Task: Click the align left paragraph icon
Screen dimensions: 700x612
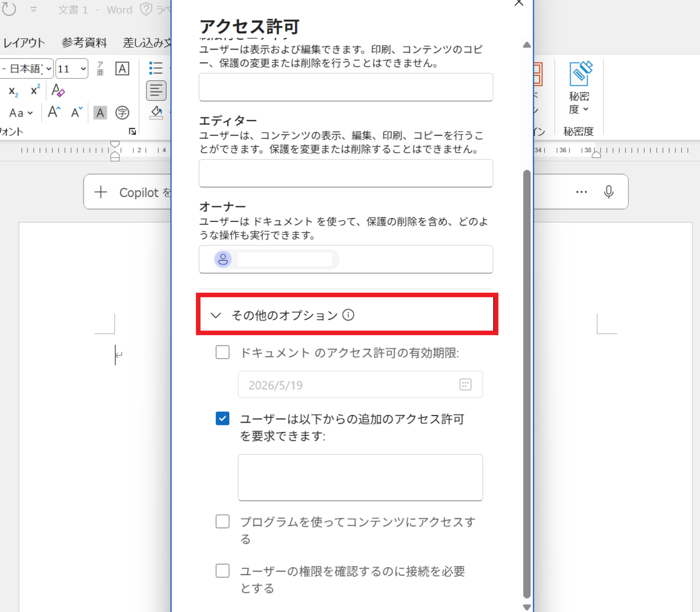Action: click(x=156, y=90)
